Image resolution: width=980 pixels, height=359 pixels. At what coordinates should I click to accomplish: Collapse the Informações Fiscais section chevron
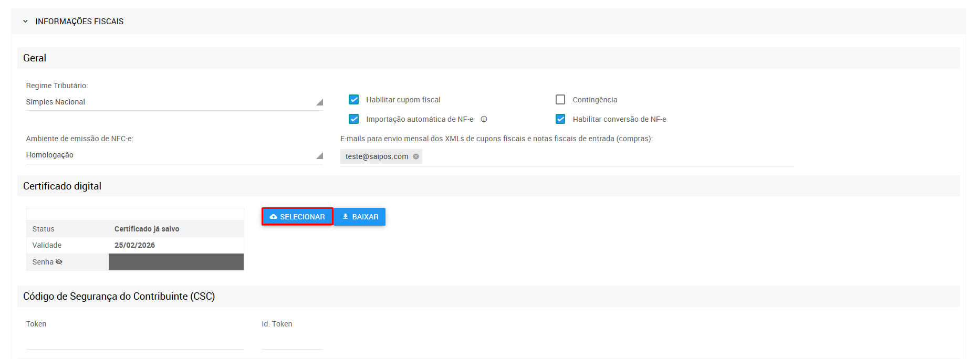click(x=25, y=22)
